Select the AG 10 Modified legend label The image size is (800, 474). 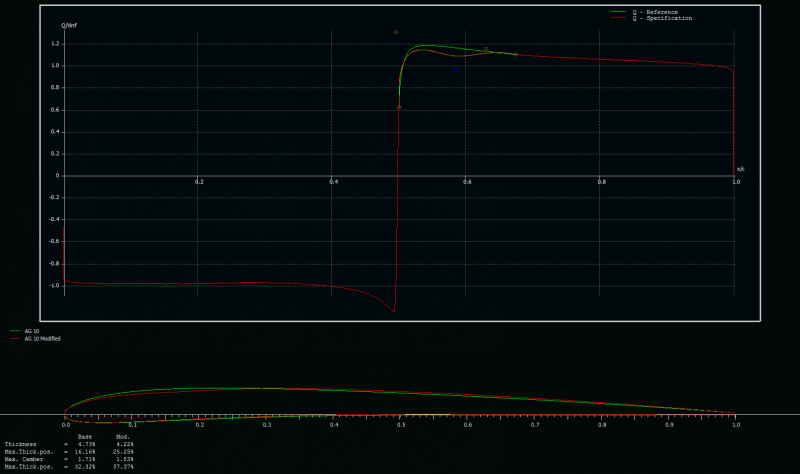(x=42, y=339)
